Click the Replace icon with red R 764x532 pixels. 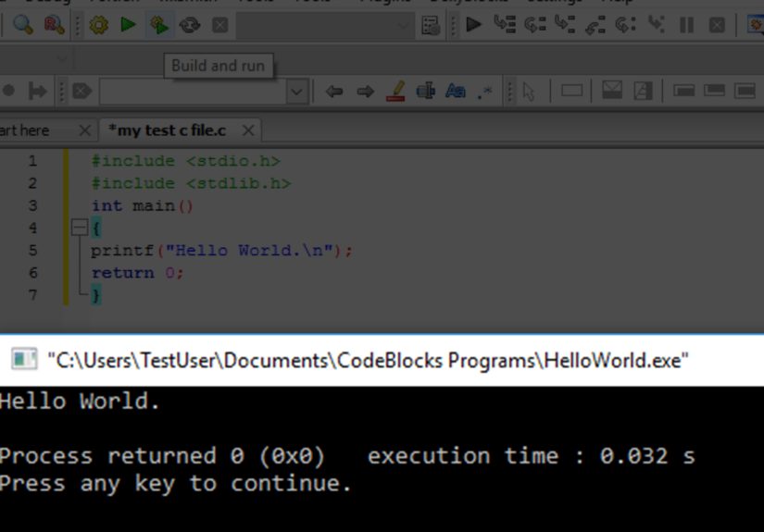54,24
